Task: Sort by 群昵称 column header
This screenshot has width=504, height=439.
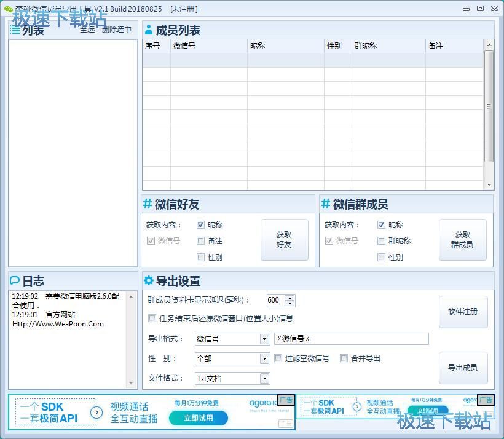Action: coord(388,46)
